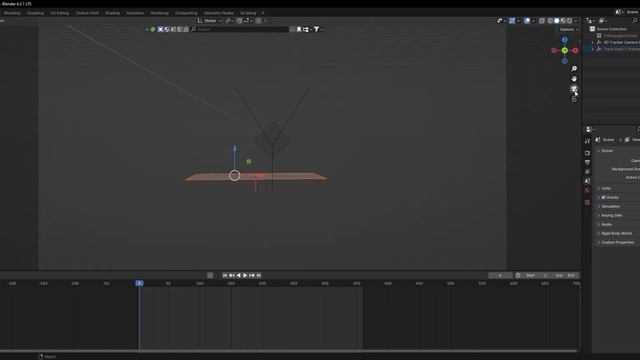Click the green Y axis gizmo center
640x360 pixels.
(564, 51)
